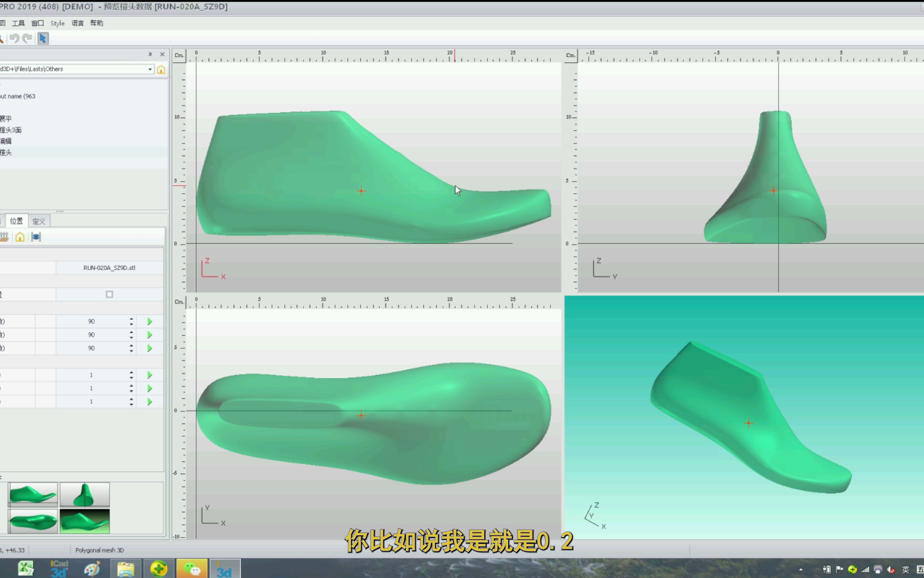Image resolution: width=924 pixels, height=578 pixels.
Task: Select the 展平 list item
Action: (6, 119)
